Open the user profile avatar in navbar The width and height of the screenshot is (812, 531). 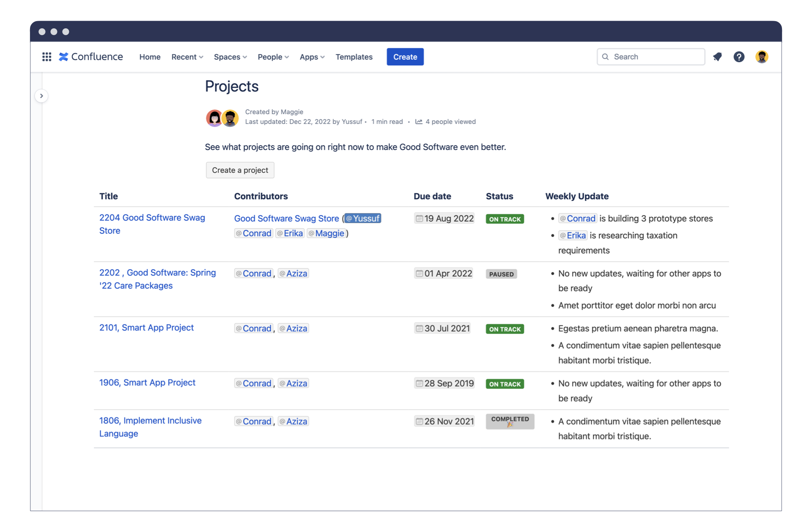762,57
